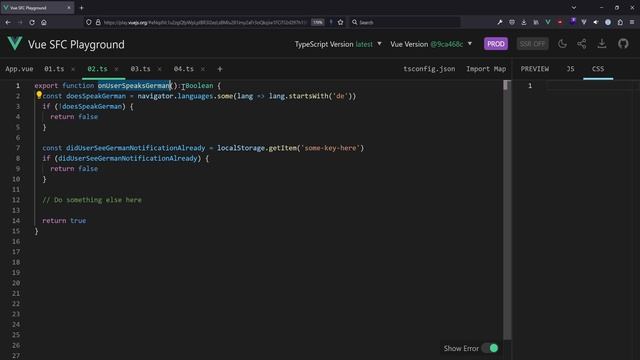Click the site security lock icon
This screenshot has width=640, height=360.
click(98, 22)
